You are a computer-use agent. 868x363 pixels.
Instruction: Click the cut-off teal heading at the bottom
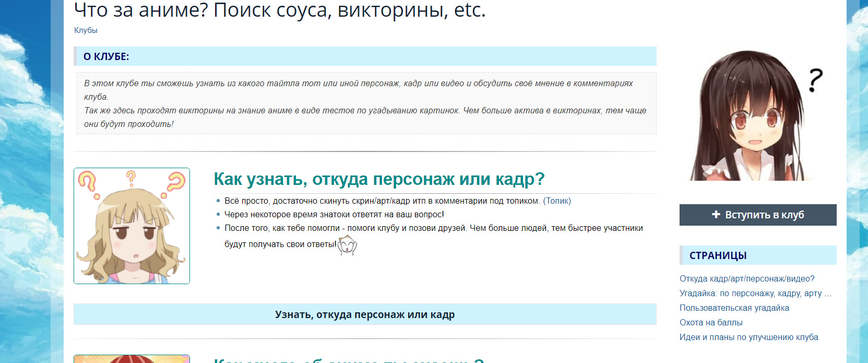349,360
